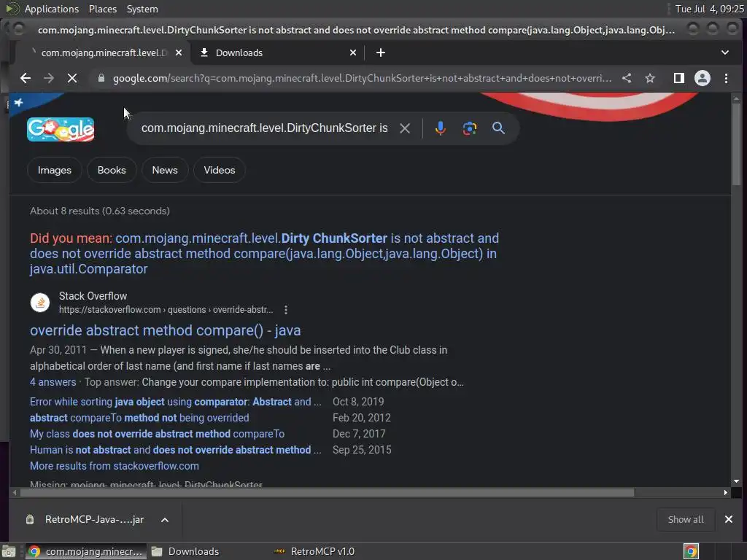The height and width of the screenshot is (560, 747).
Task: Close the com.mojang.minecraft tab
Action: point(179,52)
